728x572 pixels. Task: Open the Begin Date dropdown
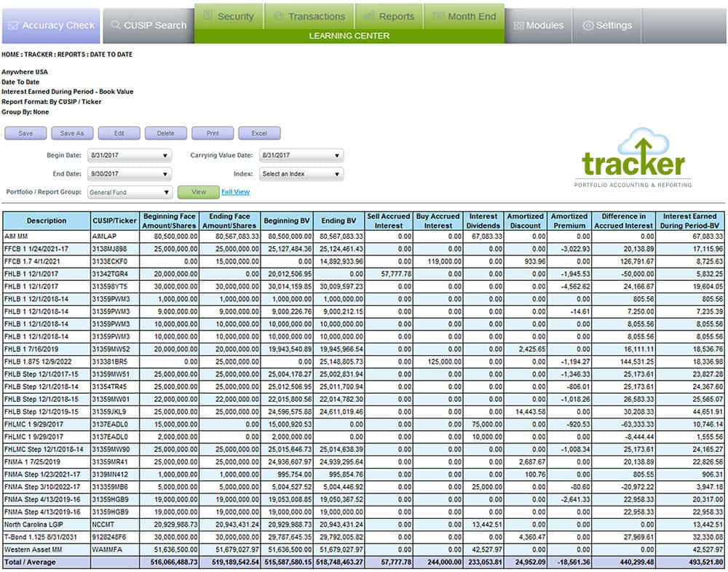pyautogui.click(x=129, y=155)
